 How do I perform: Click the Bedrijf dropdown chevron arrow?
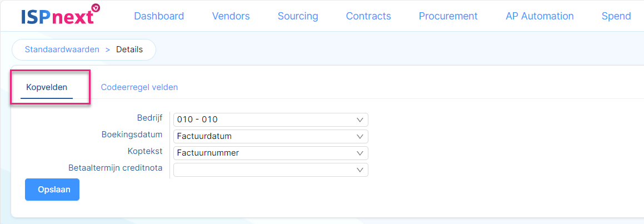click(360, 120)
